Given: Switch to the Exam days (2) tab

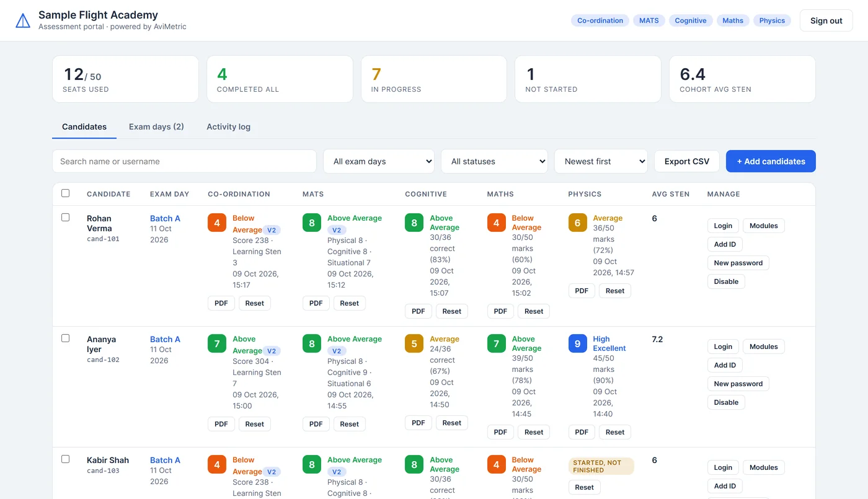Looking at the screenshot, I should pos(156,126).
